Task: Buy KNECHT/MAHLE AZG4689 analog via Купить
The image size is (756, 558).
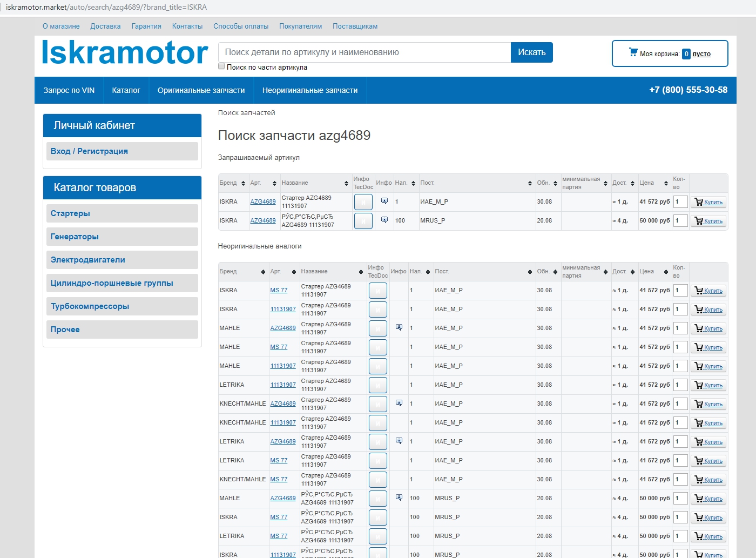Action: 708,404
